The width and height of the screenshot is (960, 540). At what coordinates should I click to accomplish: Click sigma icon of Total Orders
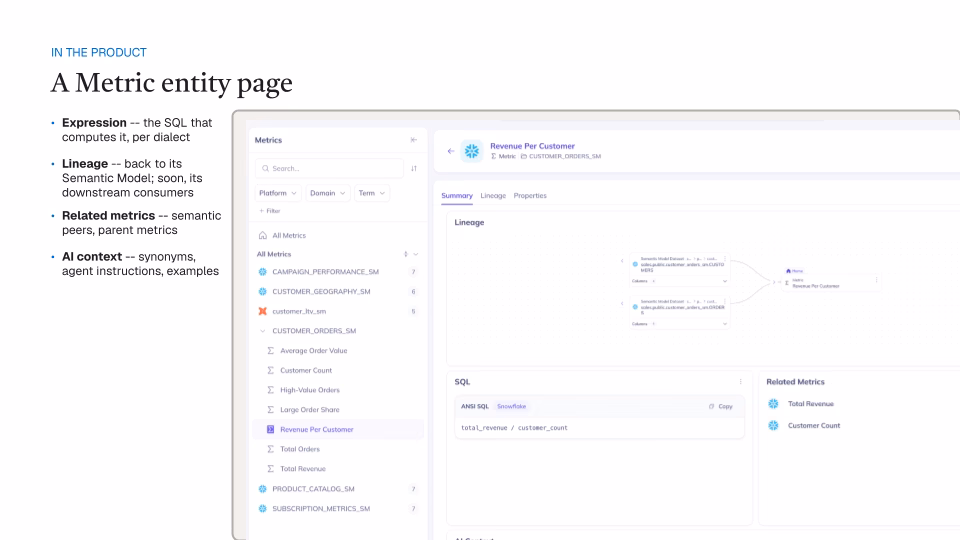[270, 449]
